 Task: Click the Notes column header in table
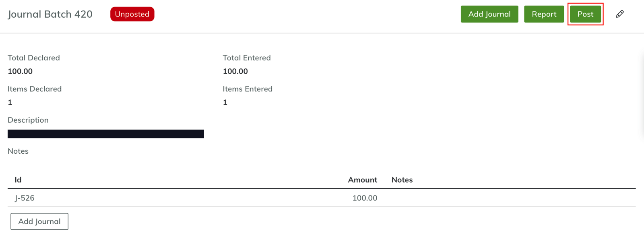402,180
